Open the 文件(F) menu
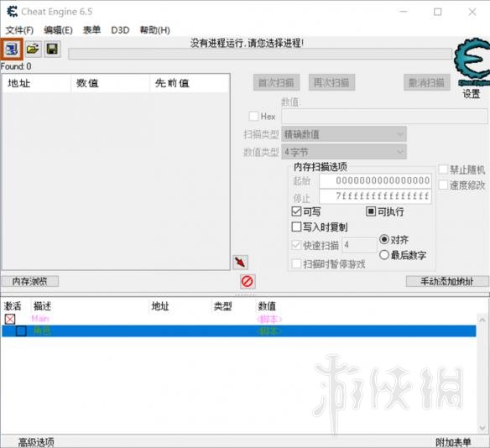 pos(19,30)
